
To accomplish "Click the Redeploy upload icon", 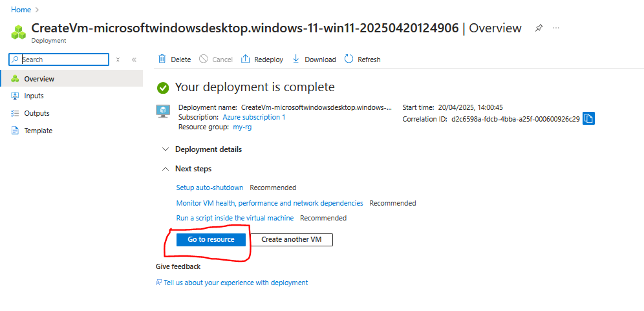I will [245, 59].
